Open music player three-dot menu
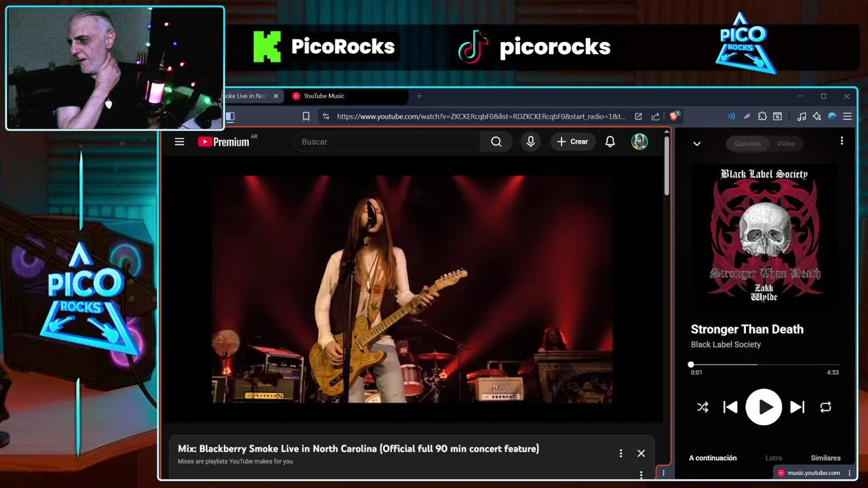This screenshot has height=488, width=868. point(842,141)
